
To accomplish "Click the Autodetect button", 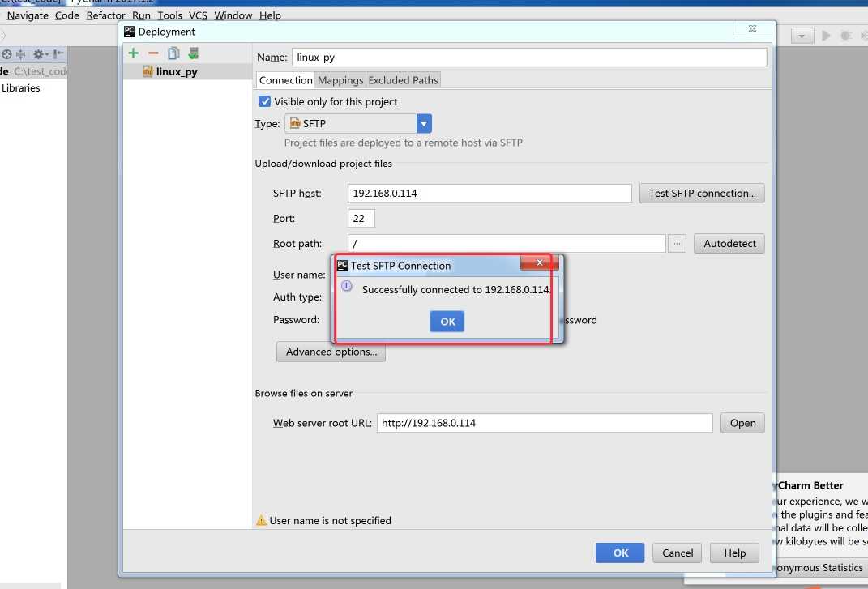I will click(729, 244).
